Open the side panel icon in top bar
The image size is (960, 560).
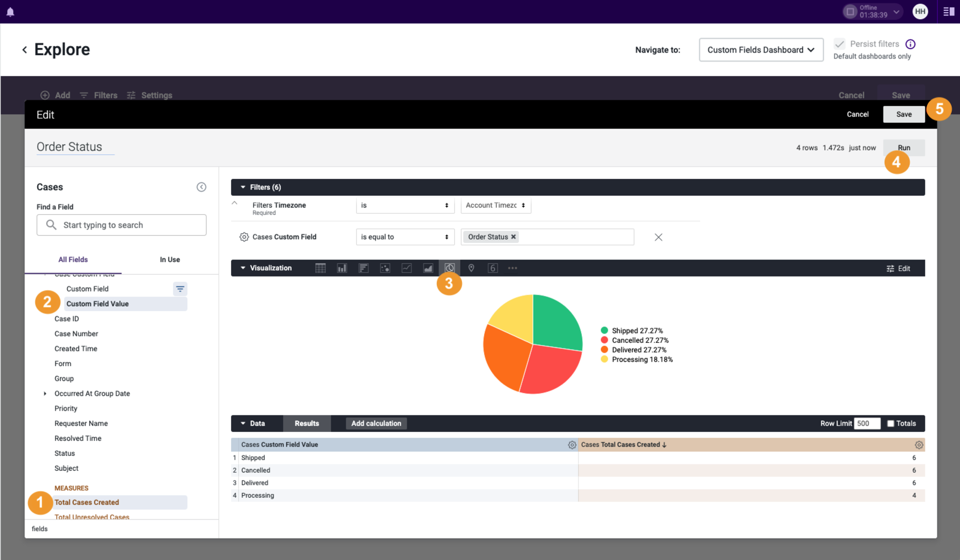[x=949, y=11]
